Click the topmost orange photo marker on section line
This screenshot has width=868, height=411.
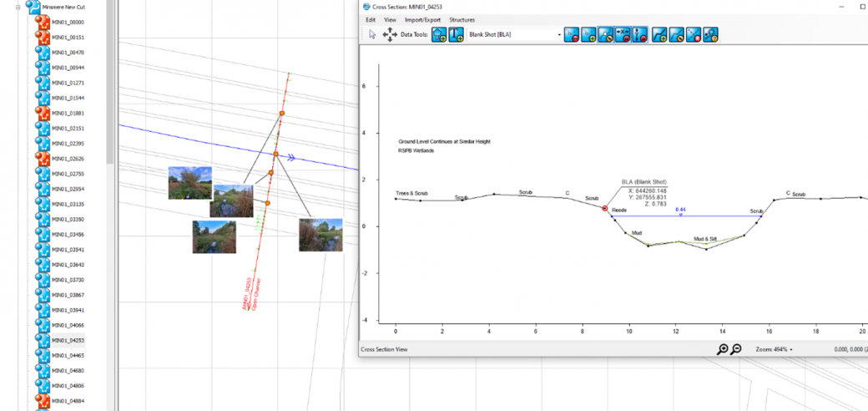(x=282, y=114)
